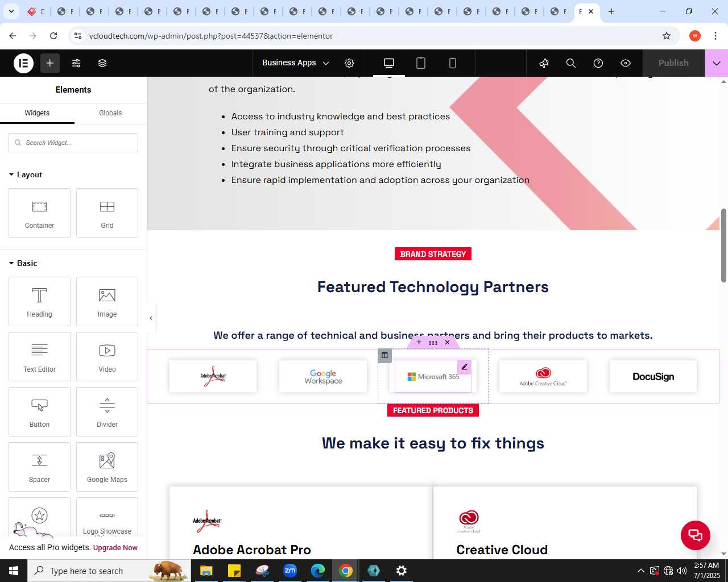Select the Heading widget
This screenshot has width=728, height=582.
click(39, 301)
